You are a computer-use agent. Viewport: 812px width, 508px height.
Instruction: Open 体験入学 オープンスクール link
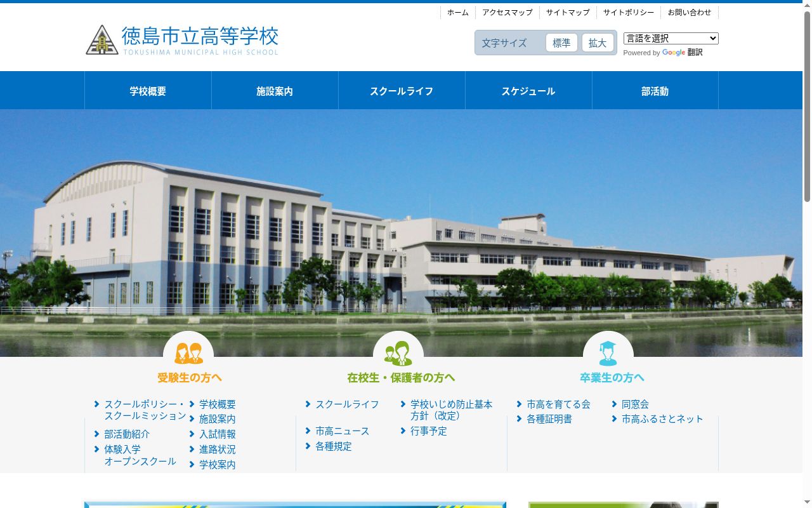140,455
